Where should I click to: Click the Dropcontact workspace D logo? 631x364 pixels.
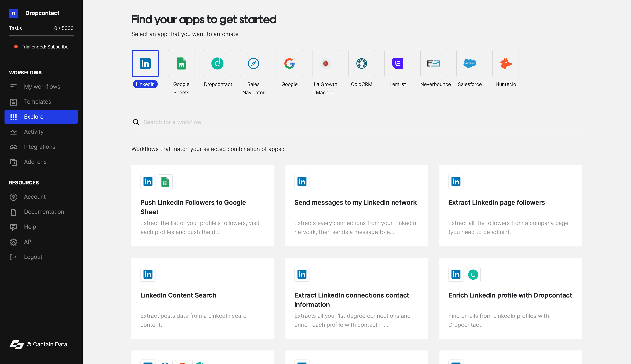pyautogui.click(x=14, y=13)
